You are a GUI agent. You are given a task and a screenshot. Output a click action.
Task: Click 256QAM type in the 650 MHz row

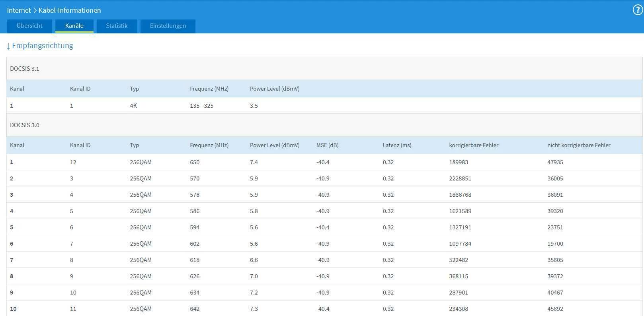pyautogui.click(x=141, y=162)
